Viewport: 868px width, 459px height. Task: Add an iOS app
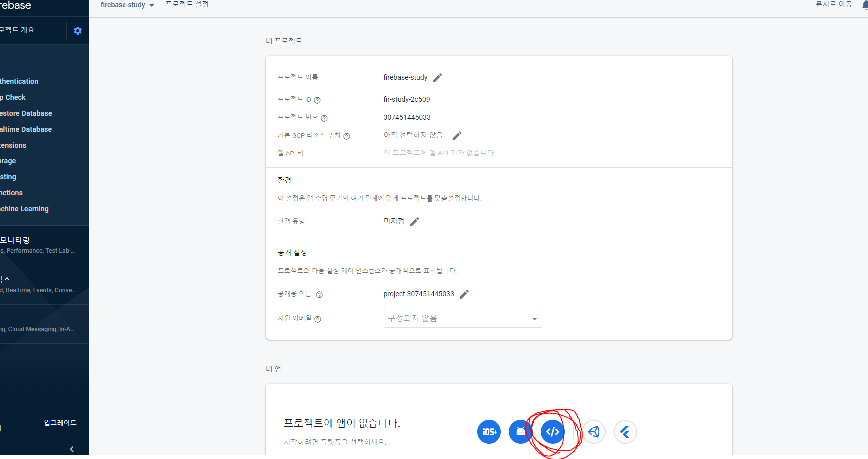489,432
